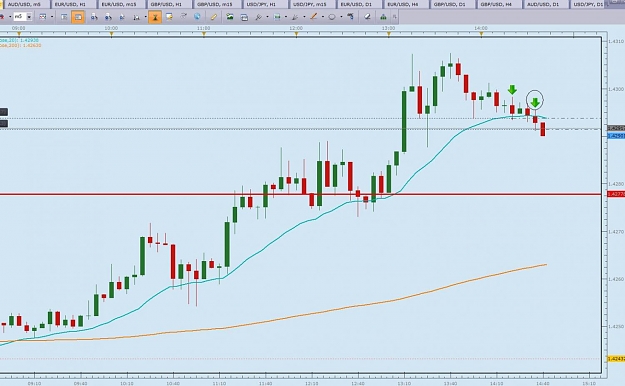
Task: Select the yellow pencil tool icon
Action: (x=214, y=17)
